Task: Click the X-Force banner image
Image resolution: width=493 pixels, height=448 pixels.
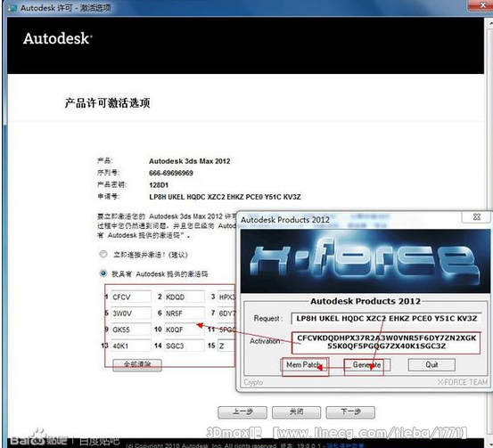Action: point(366,261)
